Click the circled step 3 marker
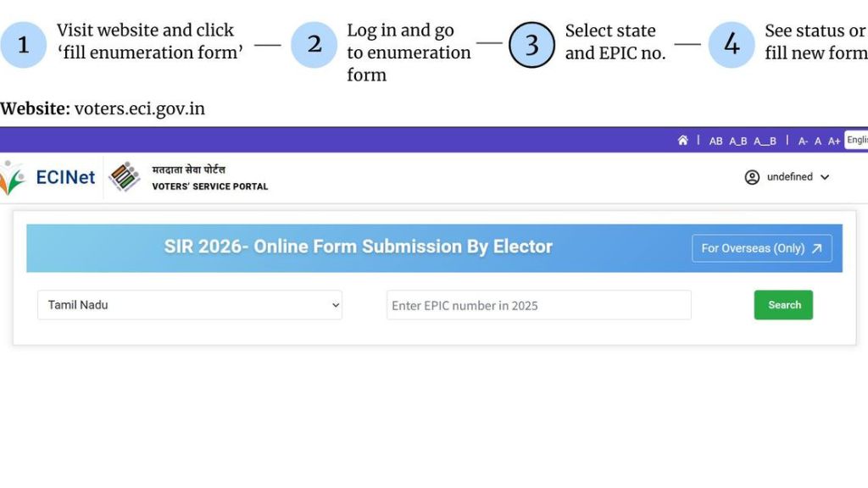Screen dimensions: 868x488 [531, 44]
